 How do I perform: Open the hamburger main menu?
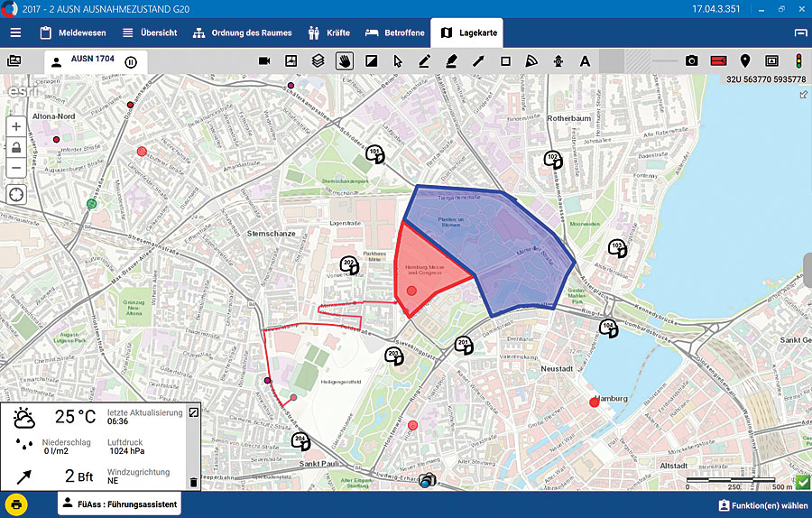tap(15, 32)
